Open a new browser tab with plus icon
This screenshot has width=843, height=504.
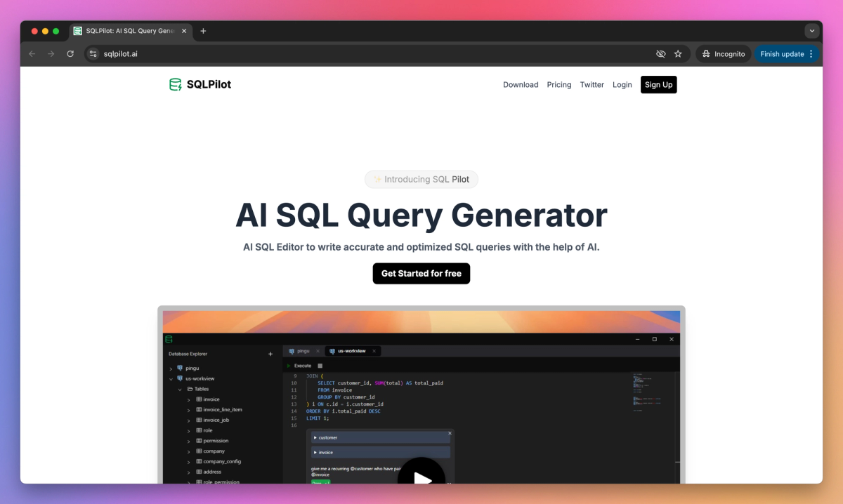[x=203, y=31]
